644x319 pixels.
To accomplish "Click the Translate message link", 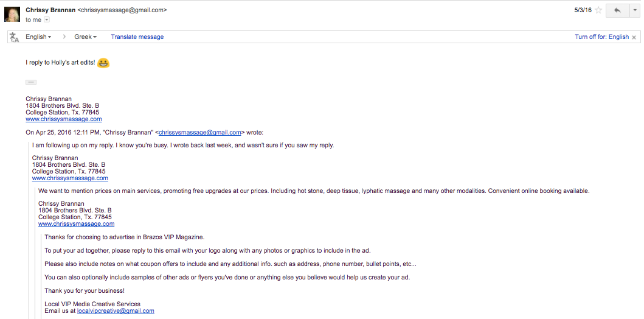I will pyautogui.click(x=137, y=37).
